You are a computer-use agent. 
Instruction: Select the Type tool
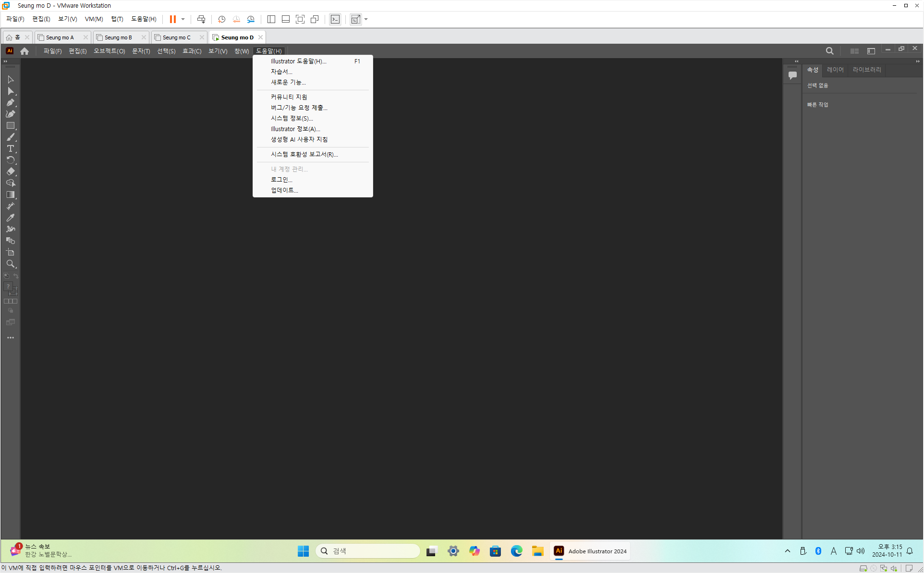(11, 149)
